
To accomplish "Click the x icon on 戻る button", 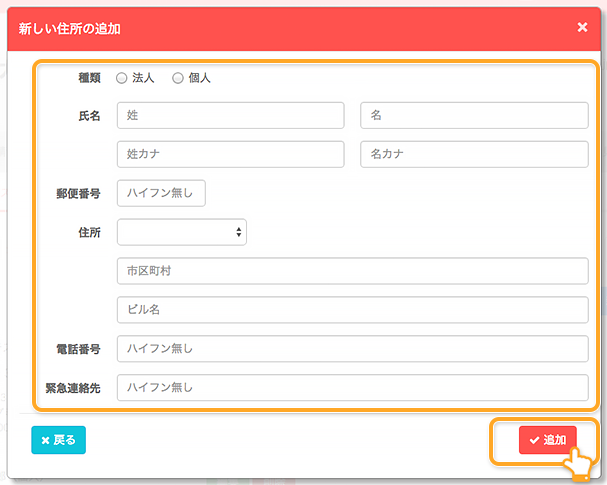I will pyautogui.click(x=45, y=440).
